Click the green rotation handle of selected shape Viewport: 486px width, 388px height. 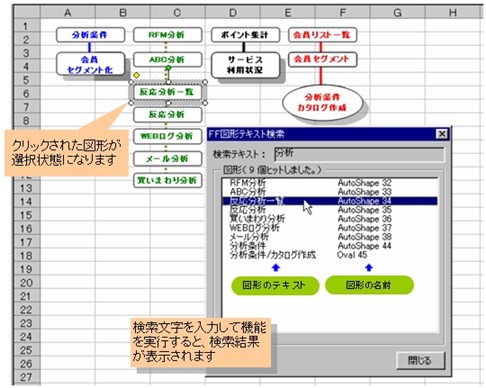click(168, 68)
